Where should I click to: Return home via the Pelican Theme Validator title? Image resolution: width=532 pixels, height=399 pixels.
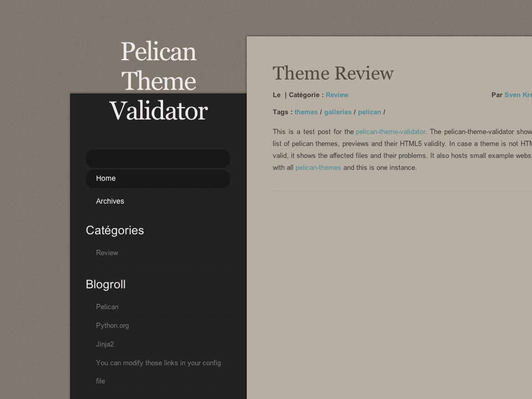click(x=158, y=82)
